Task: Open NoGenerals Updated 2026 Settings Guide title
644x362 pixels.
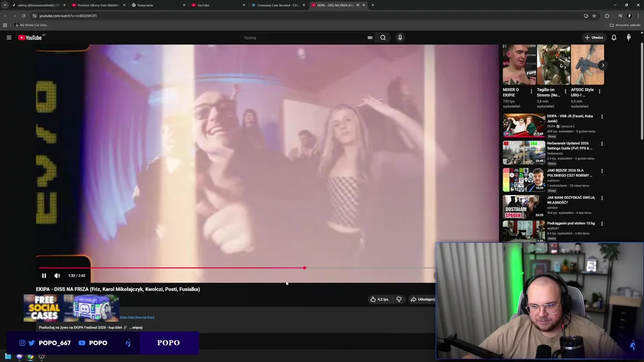Action: pos(570,146)
